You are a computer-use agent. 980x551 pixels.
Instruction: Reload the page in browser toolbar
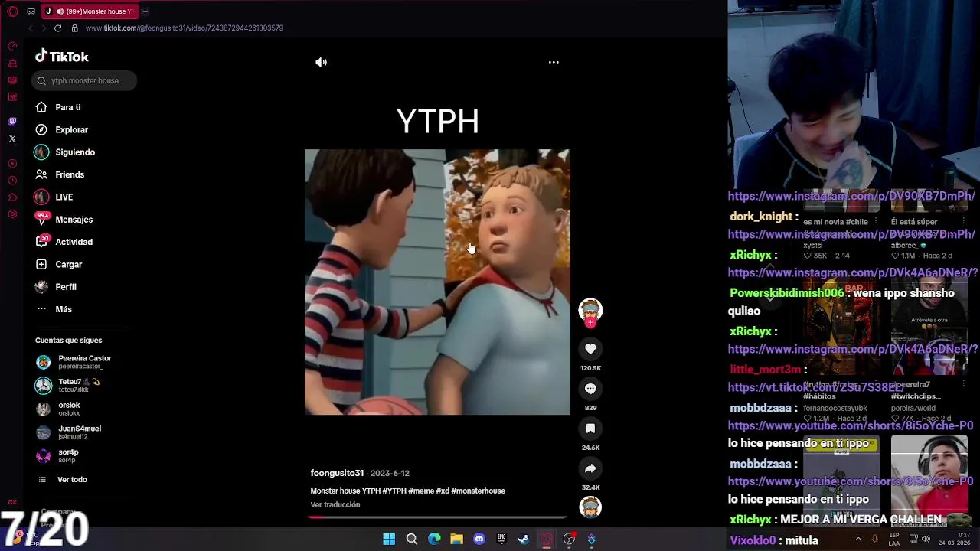pyautogui.click(x=57, y=28)
